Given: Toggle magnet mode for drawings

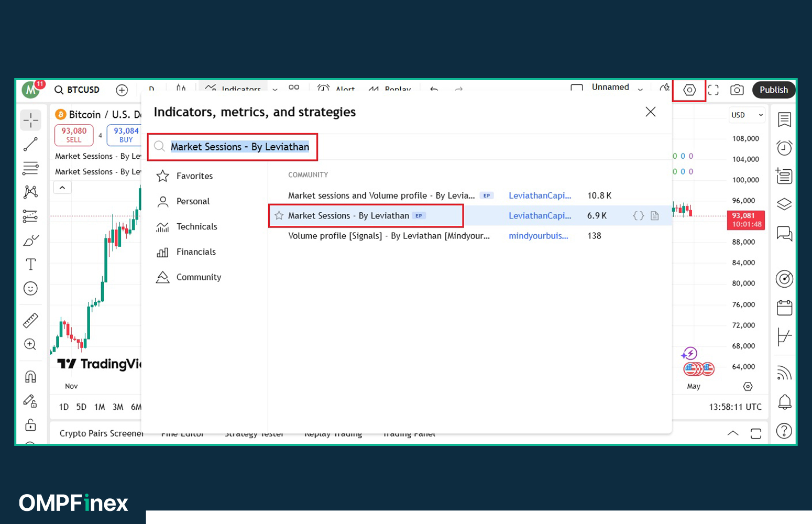Looking at the screenshot, I should 30,377.
